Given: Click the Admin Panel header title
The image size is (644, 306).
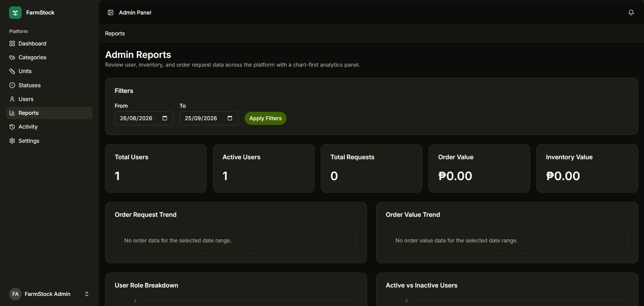Looking at the screenshot, I should 135,12.
